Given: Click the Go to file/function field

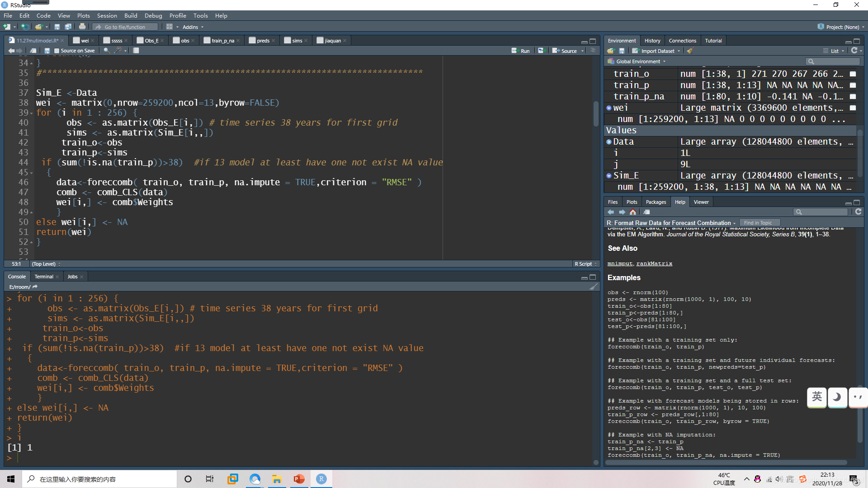Looking at the screenshot, I should [x=126, y=27].
